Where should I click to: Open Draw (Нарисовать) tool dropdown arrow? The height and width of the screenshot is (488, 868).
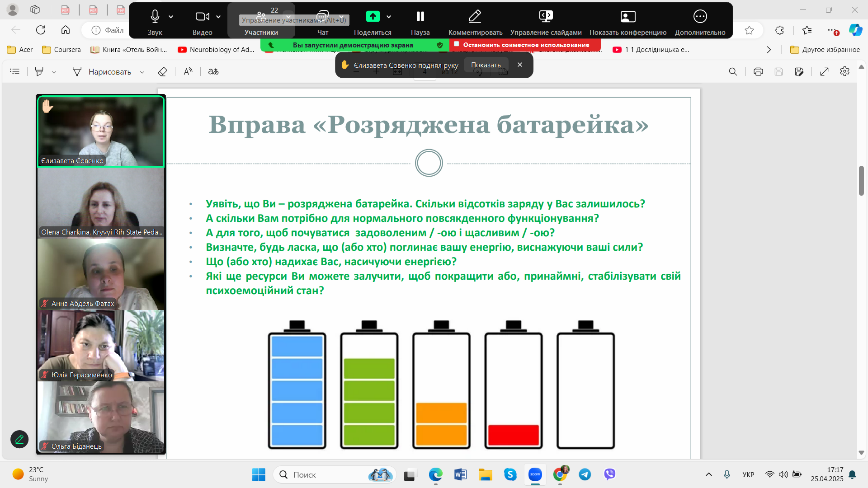click(142, 72)
